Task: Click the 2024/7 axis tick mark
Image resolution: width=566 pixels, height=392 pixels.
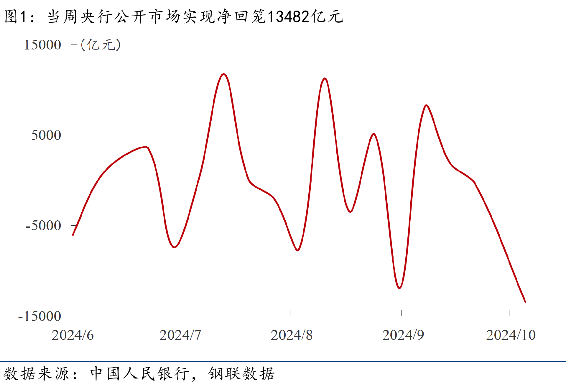Action: pyautogui.click(x=179, y=313)
